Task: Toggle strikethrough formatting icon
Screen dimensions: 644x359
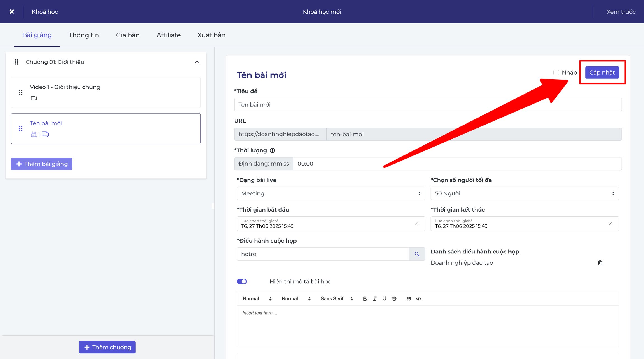Action: pyautogui.click(x=394, y=299)
